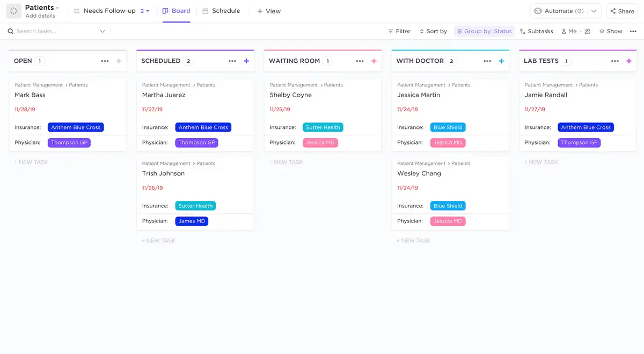Add a new task under WAITING ROOM
Image resolution: width=644 pixels, height=354 pixels.
286,162
